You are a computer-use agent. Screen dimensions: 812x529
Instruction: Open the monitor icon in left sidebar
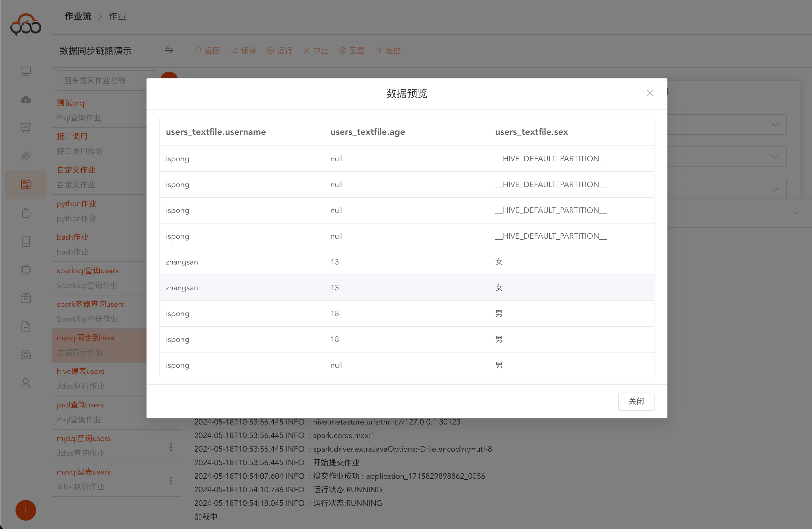pos(26,71)
